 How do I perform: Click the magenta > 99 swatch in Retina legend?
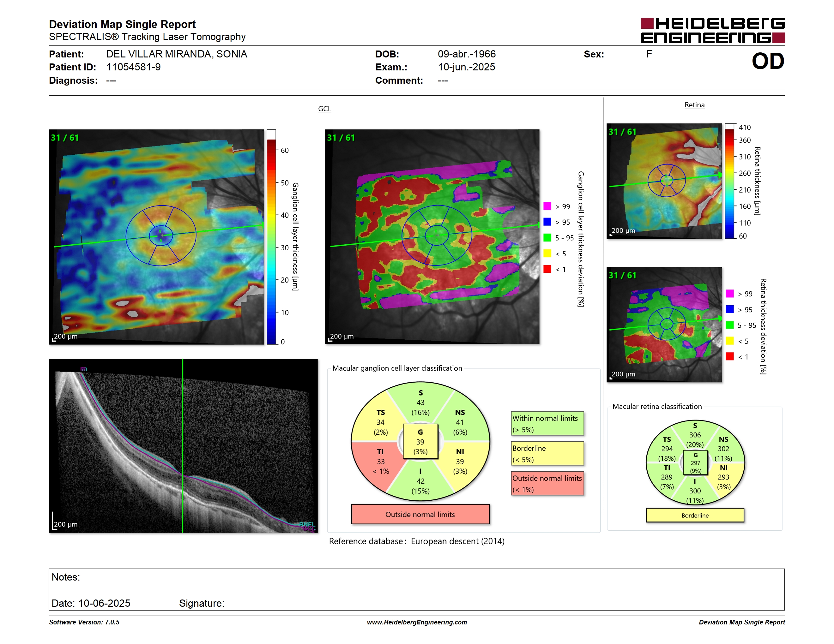(x=729, y=293)
